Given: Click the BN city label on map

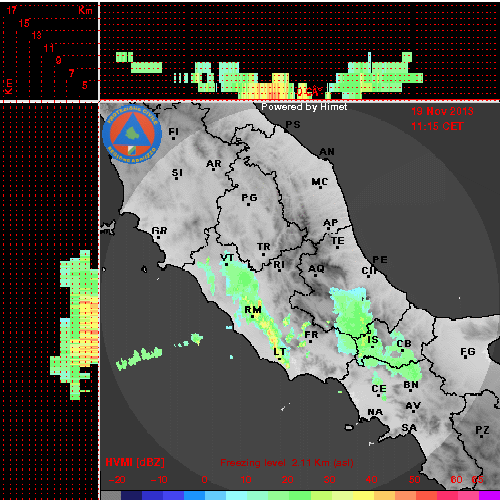Looking at the screenshot, I should [411, 385].
